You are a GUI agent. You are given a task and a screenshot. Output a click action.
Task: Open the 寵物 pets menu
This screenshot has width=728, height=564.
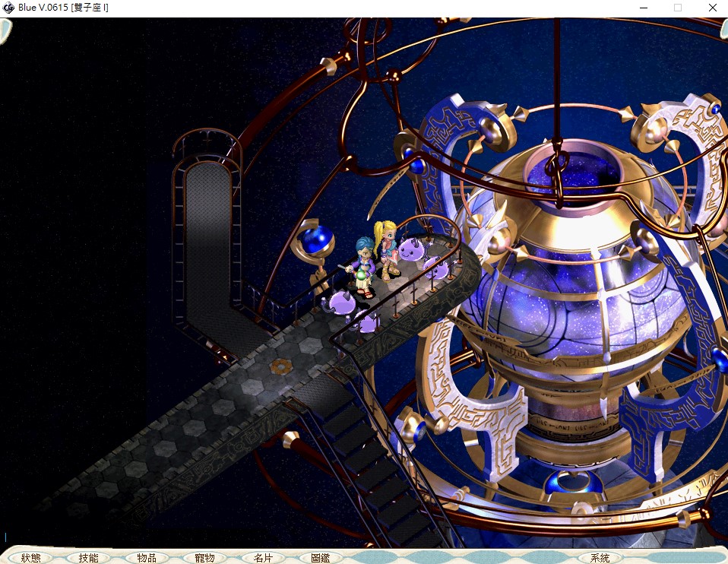tap(204, 557)
